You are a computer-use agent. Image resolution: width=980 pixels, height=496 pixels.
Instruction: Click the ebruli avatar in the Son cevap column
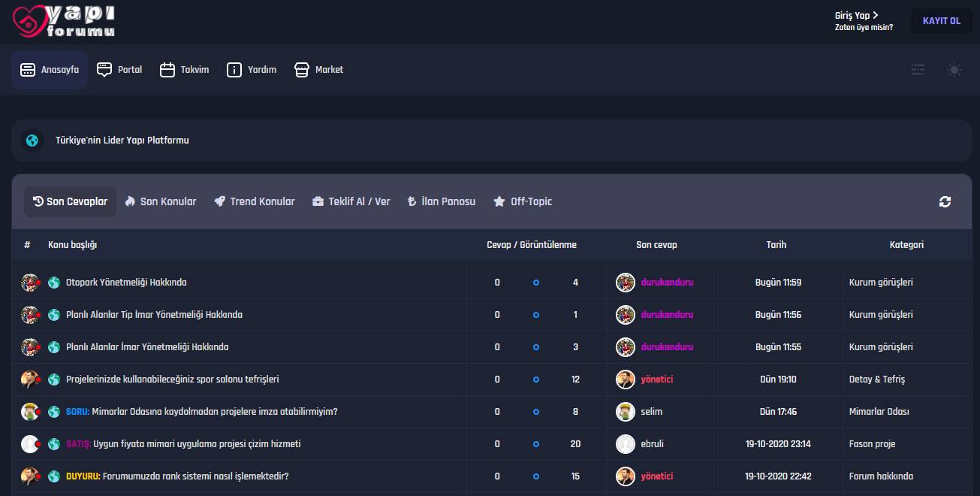click(x=625, y=444)
